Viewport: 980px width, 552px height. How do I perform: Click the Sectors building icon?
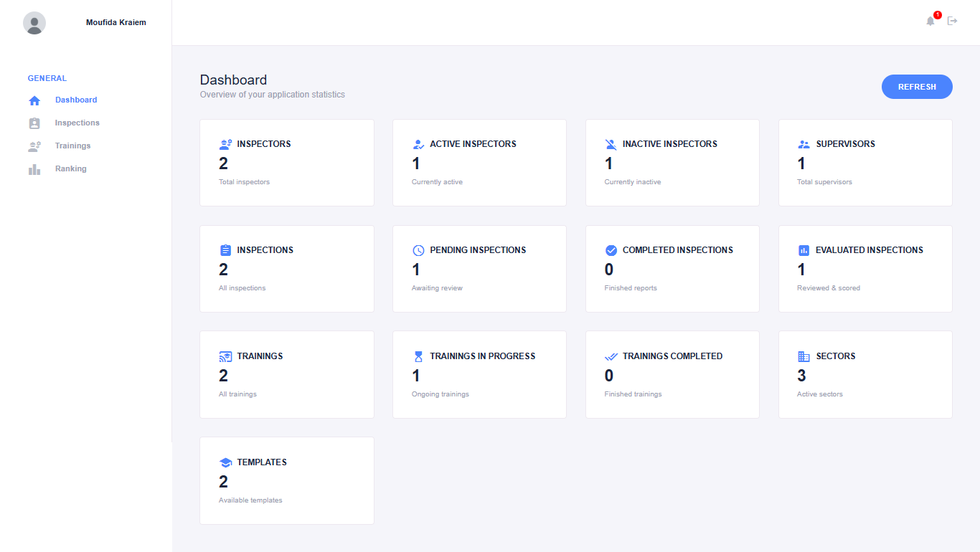[804, 356]
